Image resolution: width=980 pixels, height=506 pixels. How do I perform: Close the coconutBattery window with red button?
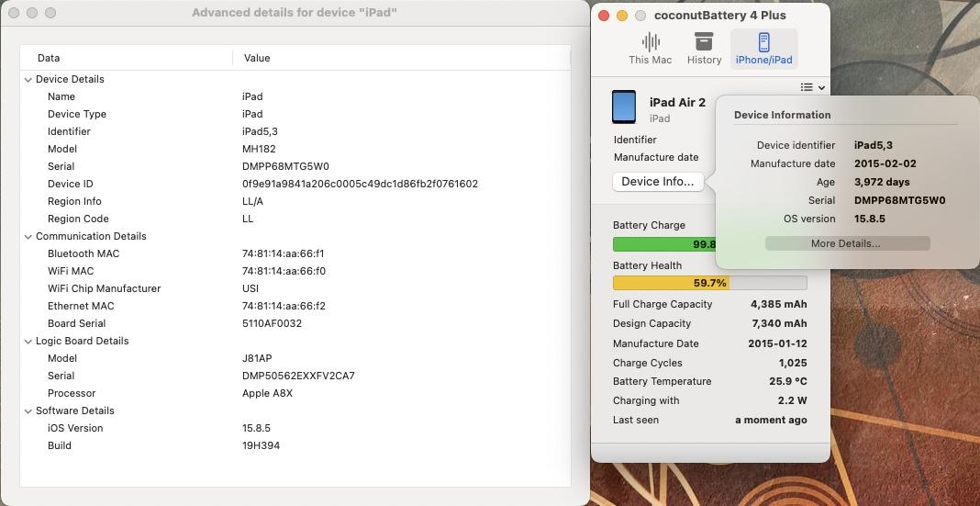(x=604, y=15)
